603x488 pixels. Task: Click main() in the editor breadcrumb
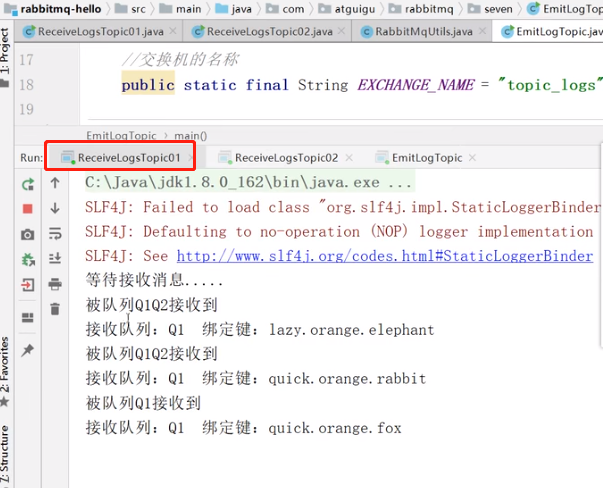pyautogui.click(x=191, y=136)
